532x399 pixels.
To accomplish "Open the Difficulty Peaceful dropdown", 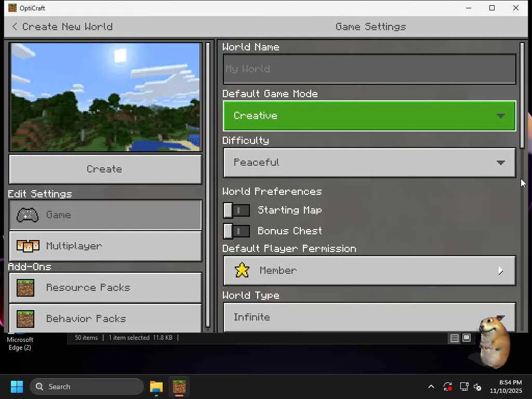I will (x=369, y=163).
